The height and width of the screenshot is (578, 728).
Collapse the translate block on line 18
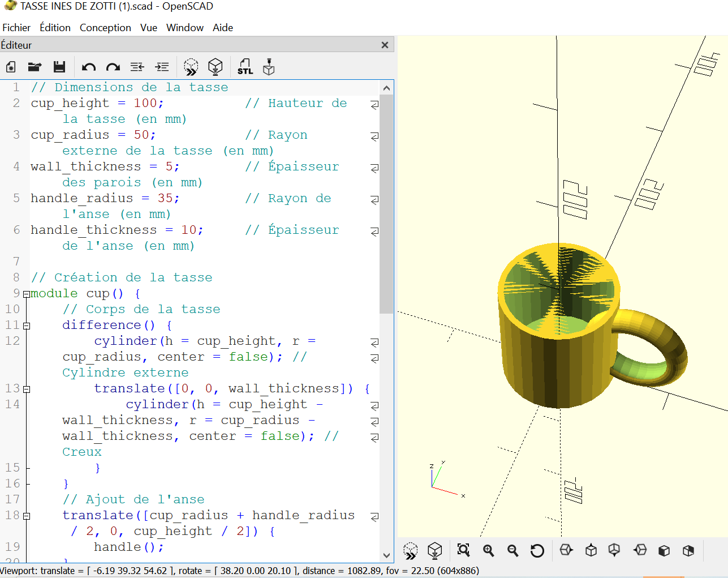pyautogui.click(x=26, y=516)
